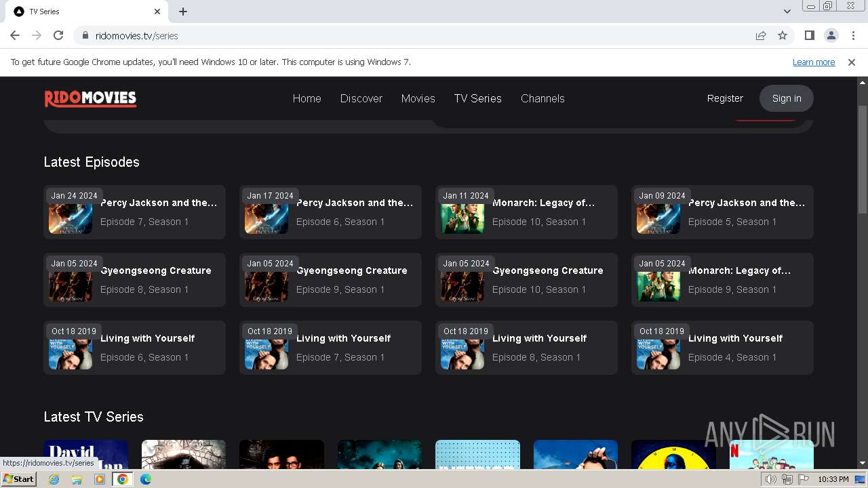Click the Register link
The width and height of the screenshot is (868, 488).
(725, 98)
